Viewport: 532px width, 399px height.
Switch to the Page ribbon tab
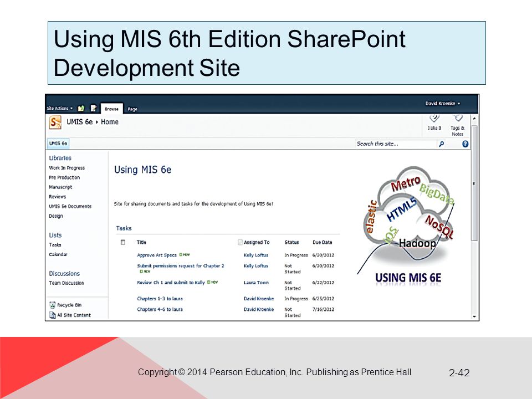pos(132,109)
